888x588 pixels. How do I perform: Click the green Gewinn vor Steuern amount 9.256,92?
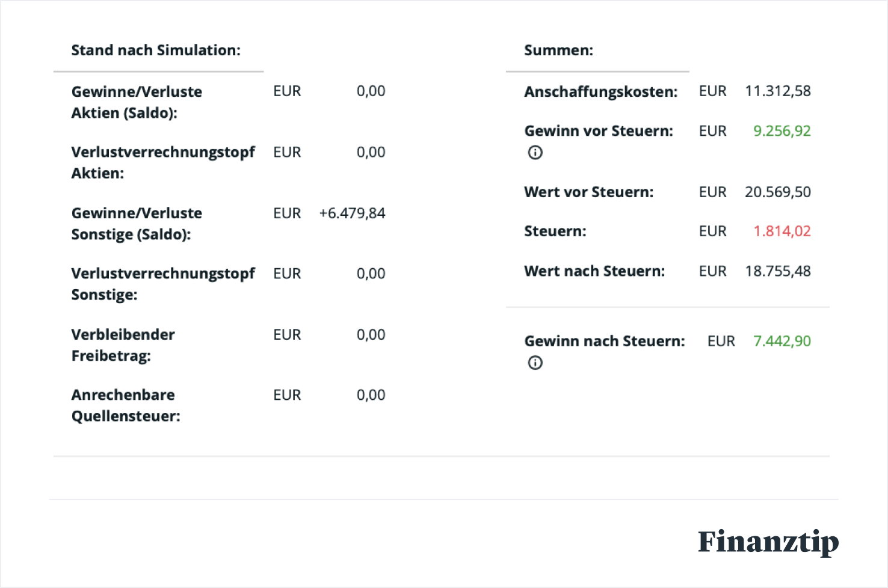pyautogui.click(x=782, y=131)
